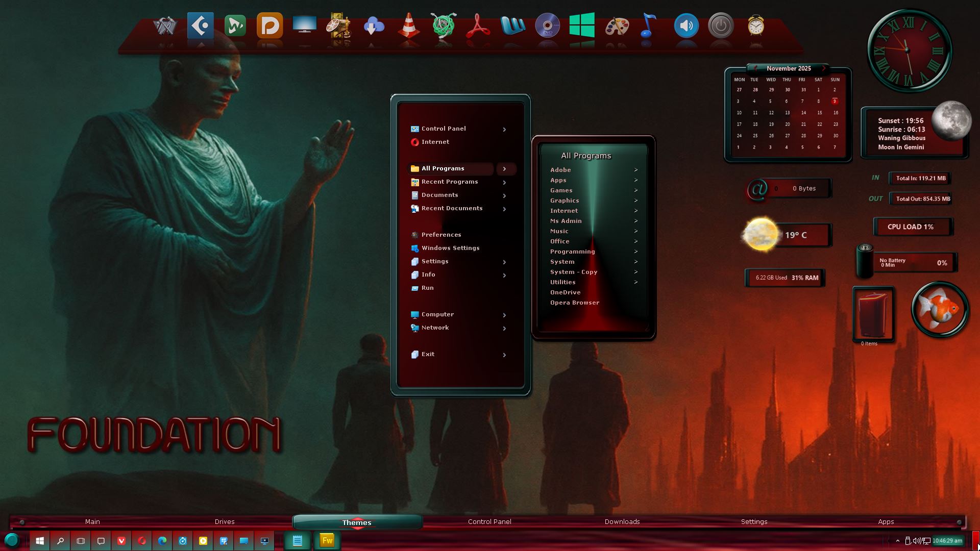
Task: Switch to the Drives tab
Action: pos(225,521)
